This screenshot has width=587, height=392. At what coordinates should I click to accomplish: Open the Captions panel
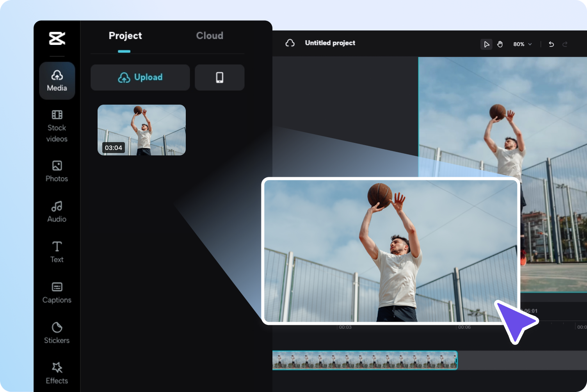[x=57, y=292]
